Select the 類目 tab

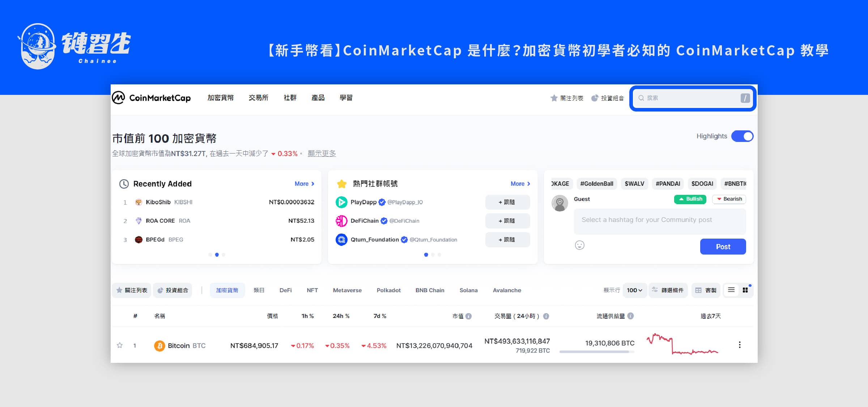[x=259, y=290]
